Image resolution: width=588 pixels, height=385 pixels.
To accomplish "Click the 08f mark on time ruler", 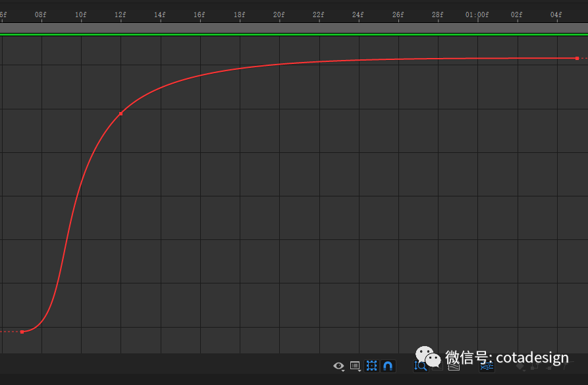I will 41,15.
